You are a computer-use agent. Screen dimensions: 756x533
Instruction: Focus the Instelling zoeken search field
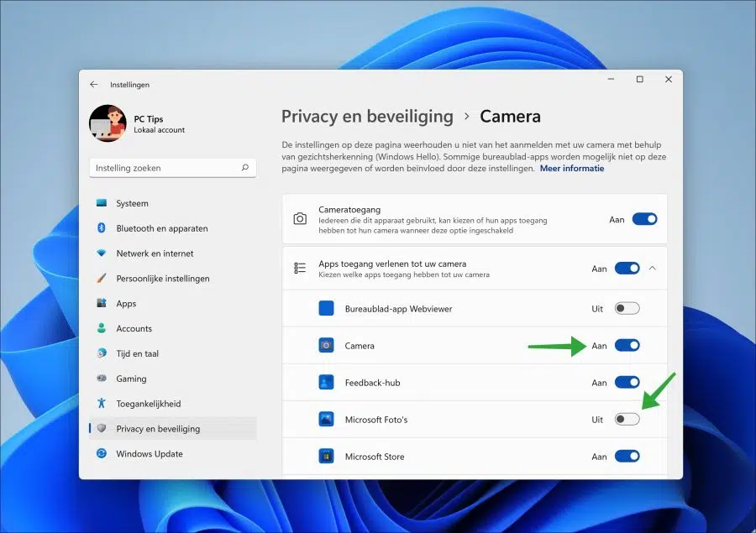pos(172,168)
